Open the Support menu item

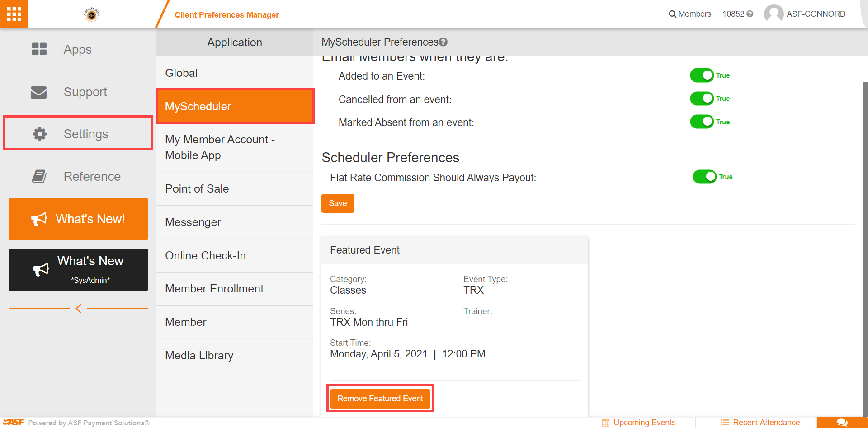coord(78,92)
